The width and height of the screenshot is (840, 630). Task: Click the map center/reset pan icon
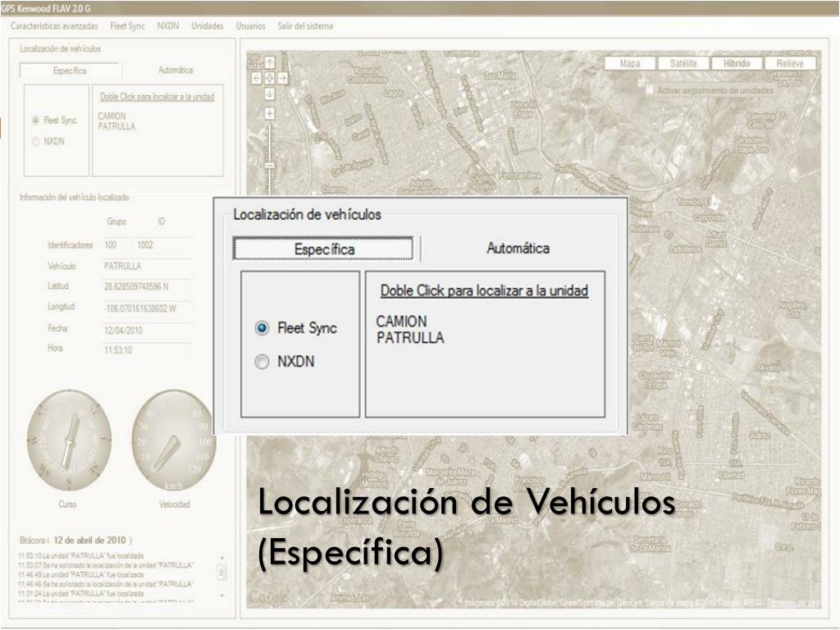click(x=269, y=78)
